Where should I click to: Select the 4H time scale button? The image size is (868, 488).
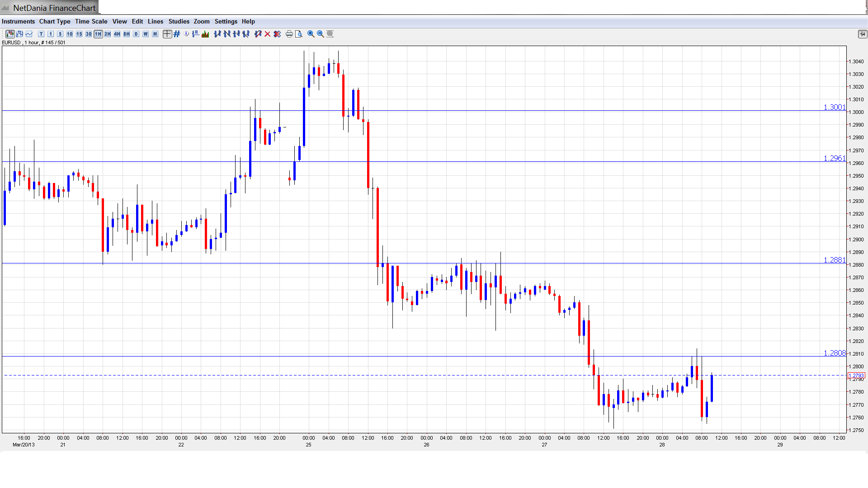click(117, 34)
